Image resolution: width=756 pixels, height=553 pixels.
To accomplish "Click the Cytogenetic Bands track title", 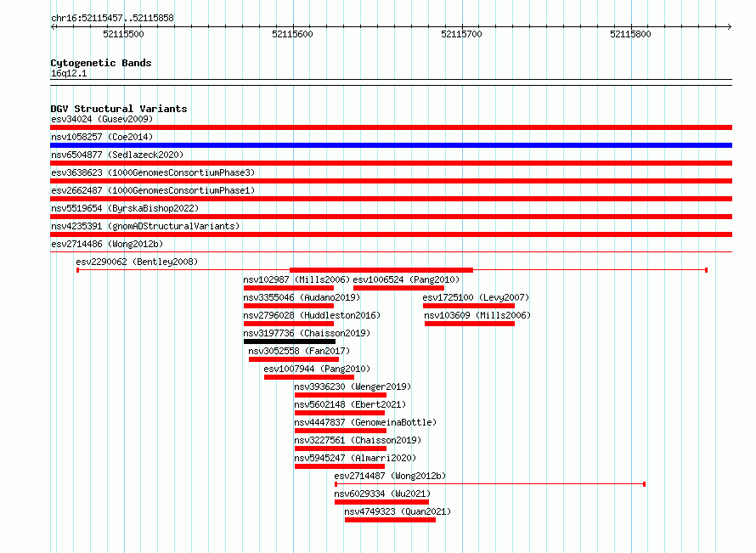I will [101, 63].
